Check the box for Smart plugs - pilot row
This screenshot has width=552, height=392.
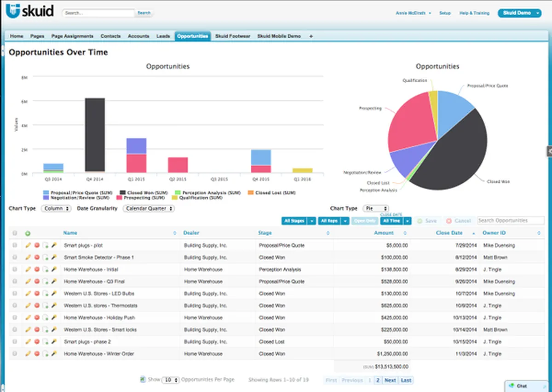pyautogui.click(x=15, y=245)
